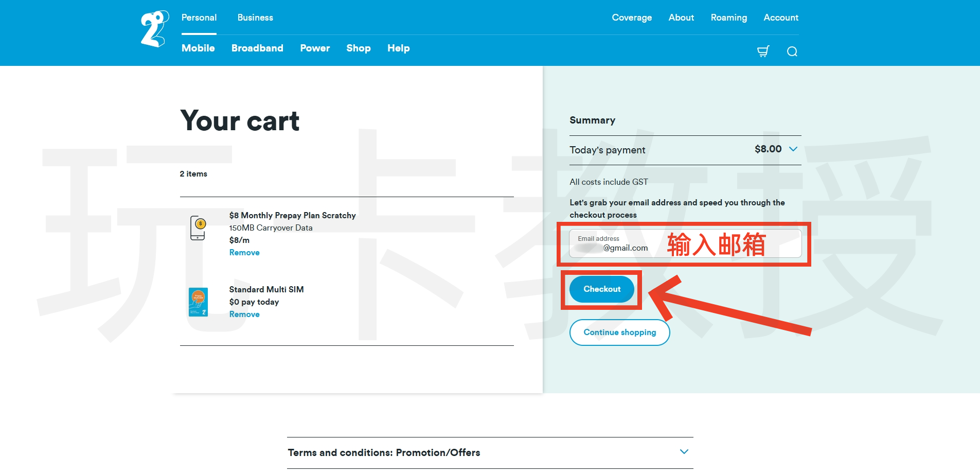Viewport: 980px width, 473px height.
Task: Remove the $8 Monthly Prepay Plan
Action: pos(244,253)
